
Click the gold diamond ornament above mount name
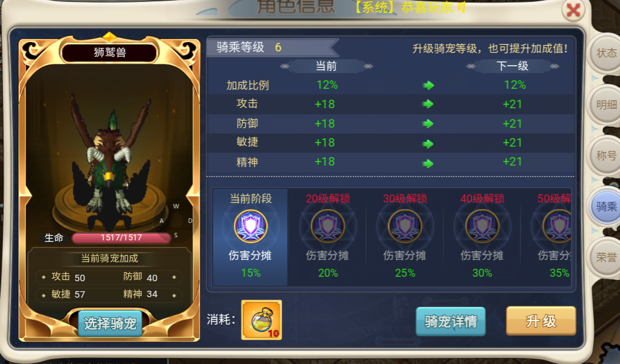tap(109, 36)
